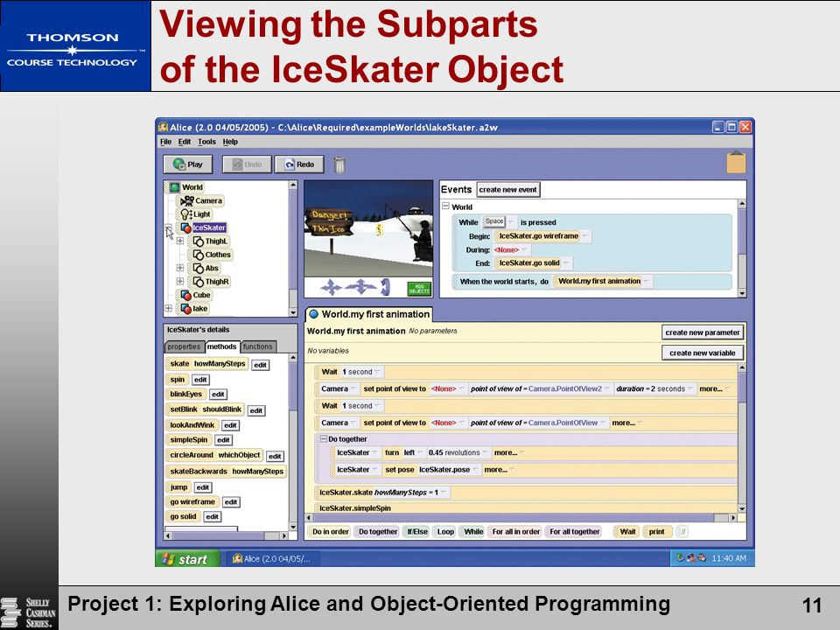840x630 pixels.
Task: Click the Cube object icon
Action: tap(185, 295)
